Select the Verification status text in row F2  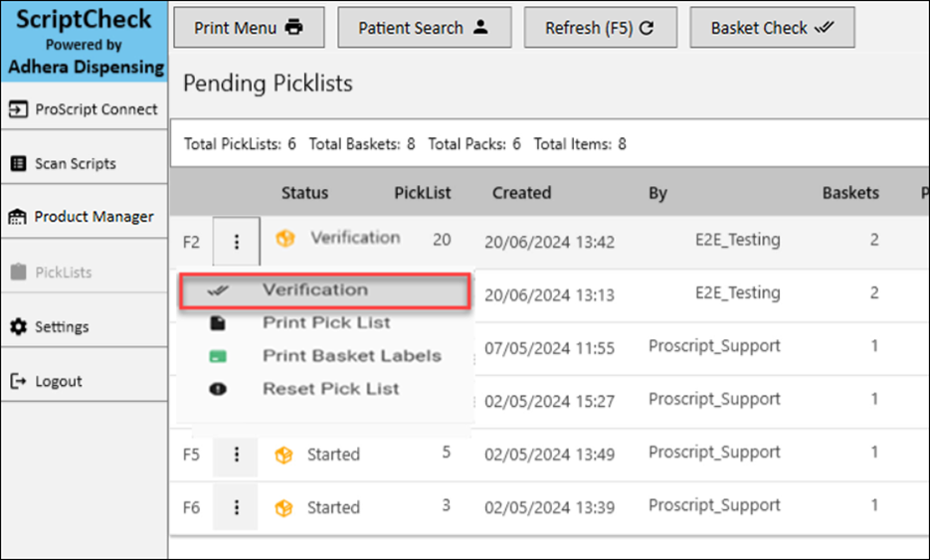[x=355, y=238]
